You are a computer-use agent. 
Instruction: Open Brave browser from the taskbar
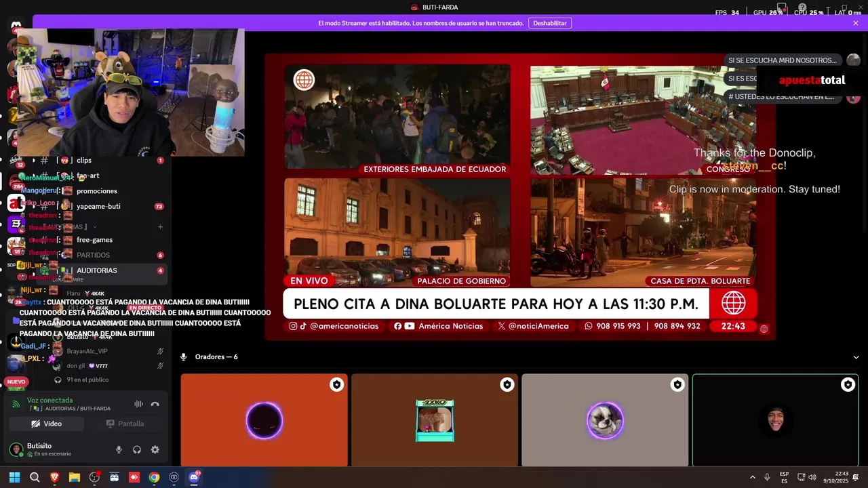click(x=54, y=477)
